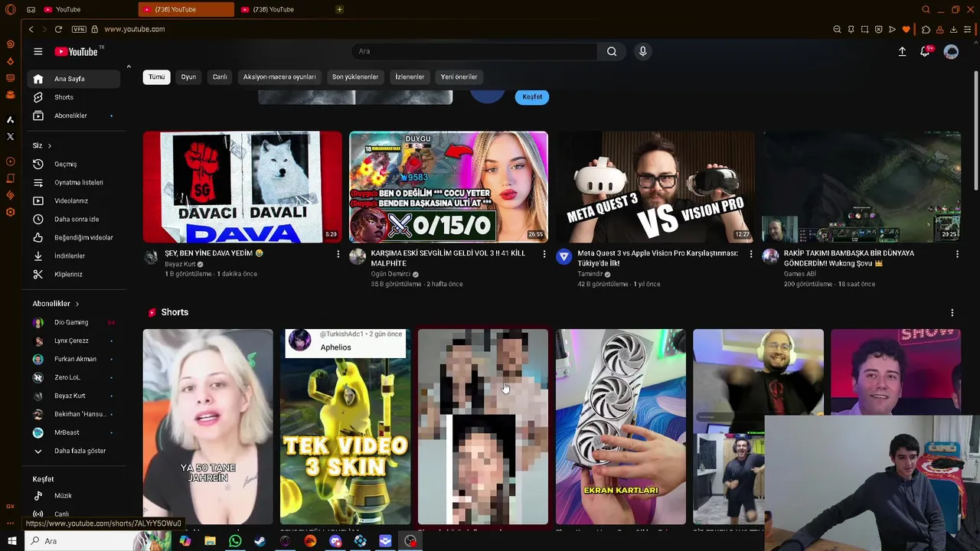Image resolution: width=980 pixels, height=551 pixels.
Task: Open the upload/create video icon
Action: tap(902, 51)
